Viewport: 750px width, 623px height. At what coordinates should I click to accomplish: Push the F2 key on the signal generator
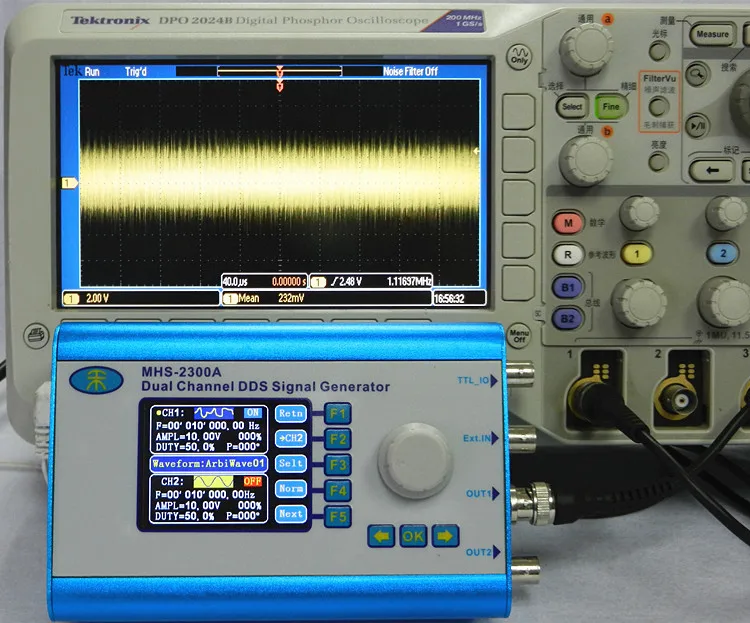338,439
